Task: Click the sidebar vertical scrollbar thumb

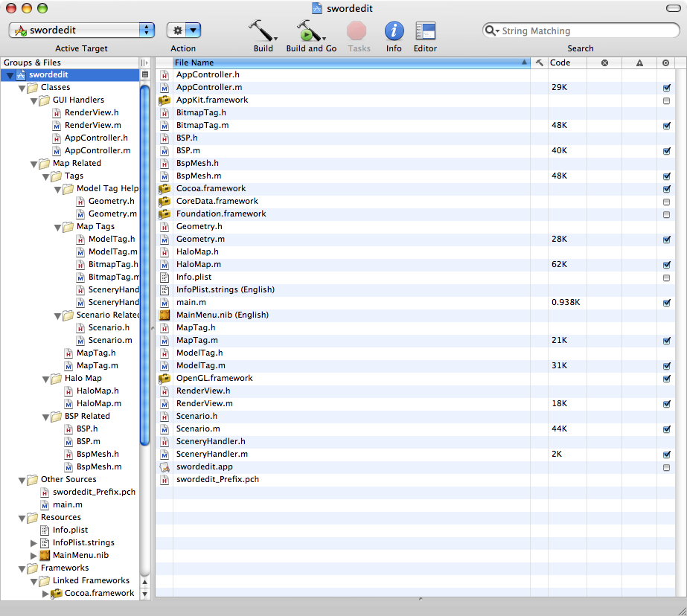Action: 144,265
